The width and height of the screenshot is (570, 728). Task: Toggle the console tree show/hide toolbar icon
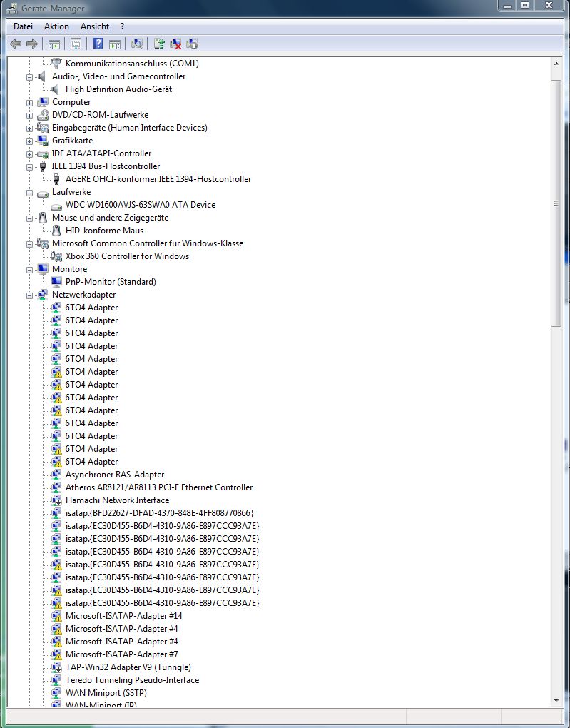tap(54, 44)
